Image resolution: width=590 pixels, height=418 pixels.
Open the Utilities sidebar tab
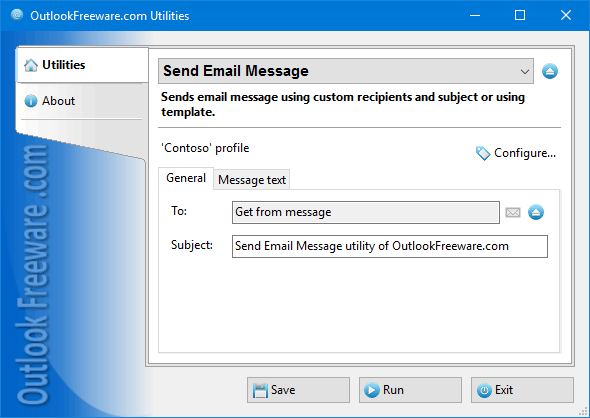click(x=82, y=65)
